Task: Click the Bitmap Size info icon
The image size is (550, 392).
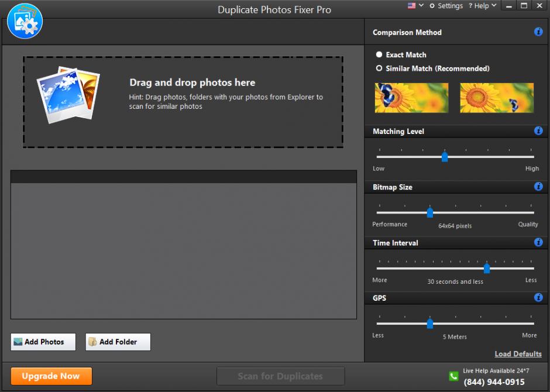Action: [x=538, y=187]
